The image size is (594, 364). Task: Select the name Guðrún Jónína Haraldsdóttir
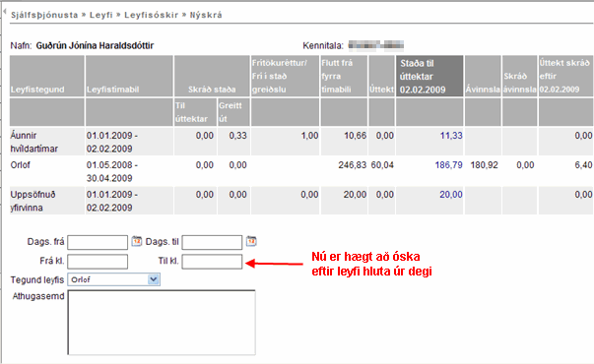click(x=95, y=46)
